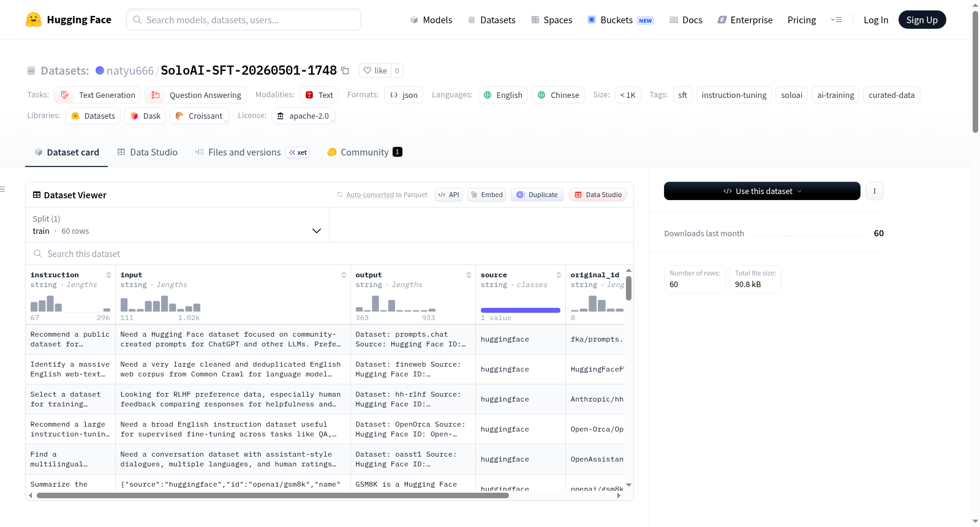Screen dimensions: 980x527
Task: Open the Dask library tag
Action: (x=145, y=116)
